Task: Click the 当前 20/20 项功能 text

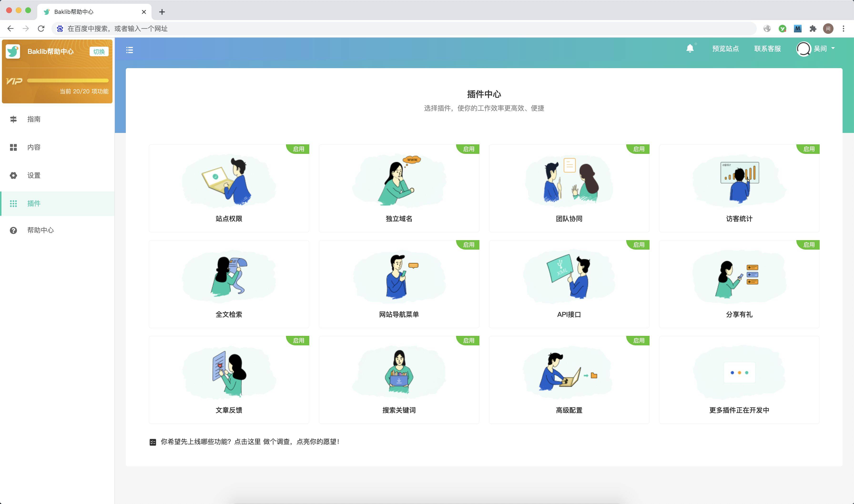Action: (x=84, y=91)
